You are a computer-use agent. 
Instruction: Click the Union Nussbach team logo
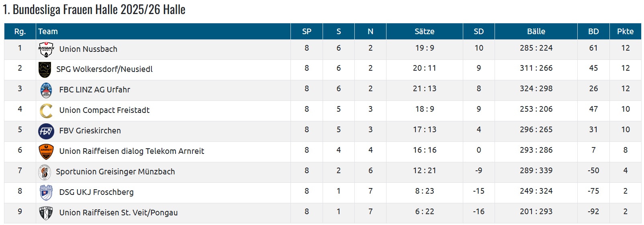point(46,49)
